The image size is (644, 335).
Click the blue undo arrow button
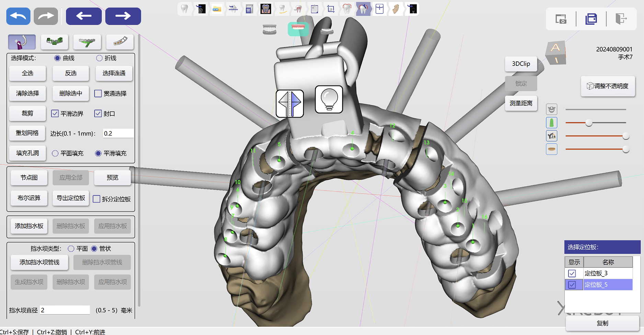18,16
